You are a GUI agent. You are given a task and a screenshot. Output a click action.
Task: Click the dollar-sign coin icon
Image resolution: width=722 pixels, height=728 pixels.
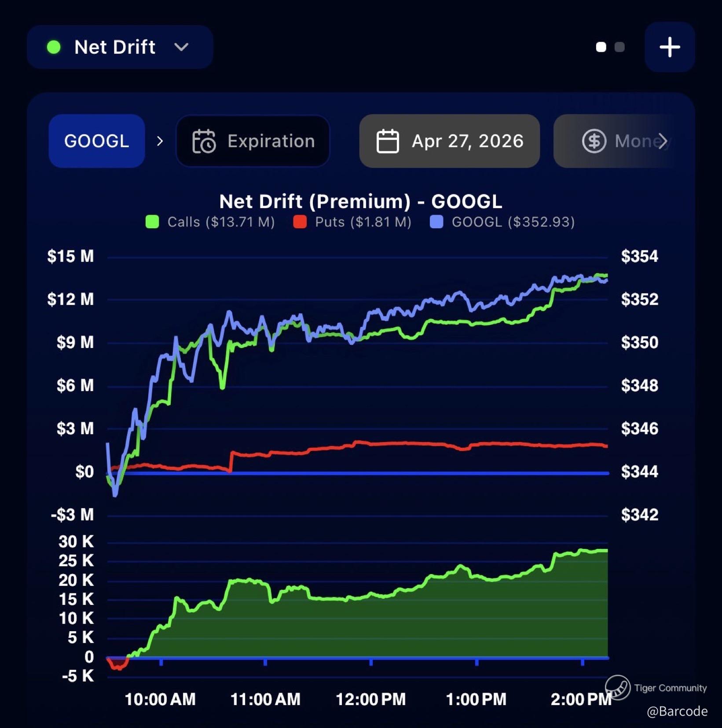(x=594, y=141)
